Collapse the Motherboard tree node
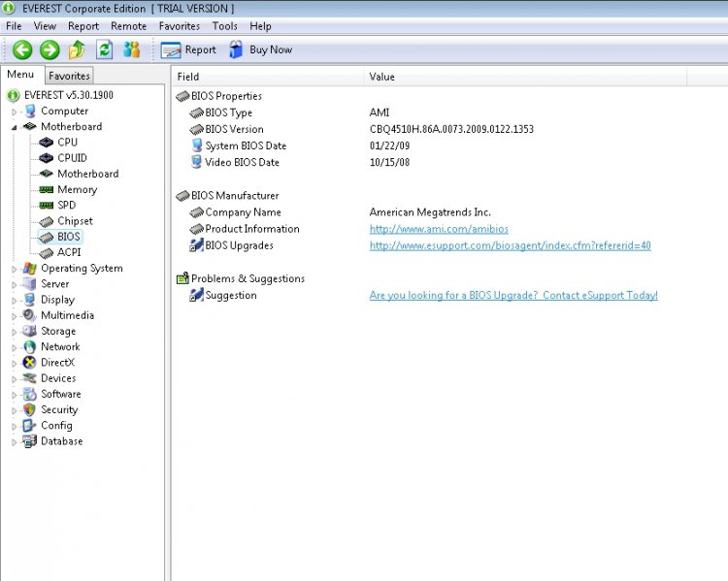Viewport: 728px width, 581px height. click(14, 127)
